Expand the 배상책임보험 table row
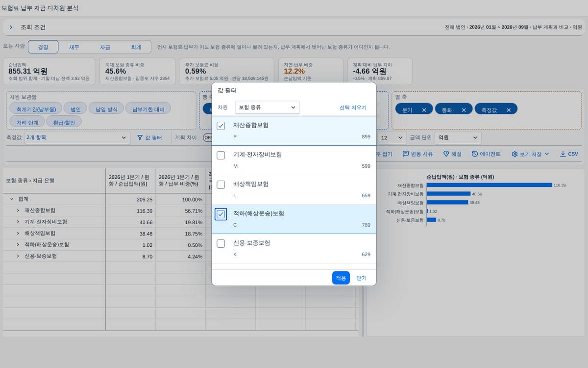This screenshot has height=368, width=588. point(18,234)
